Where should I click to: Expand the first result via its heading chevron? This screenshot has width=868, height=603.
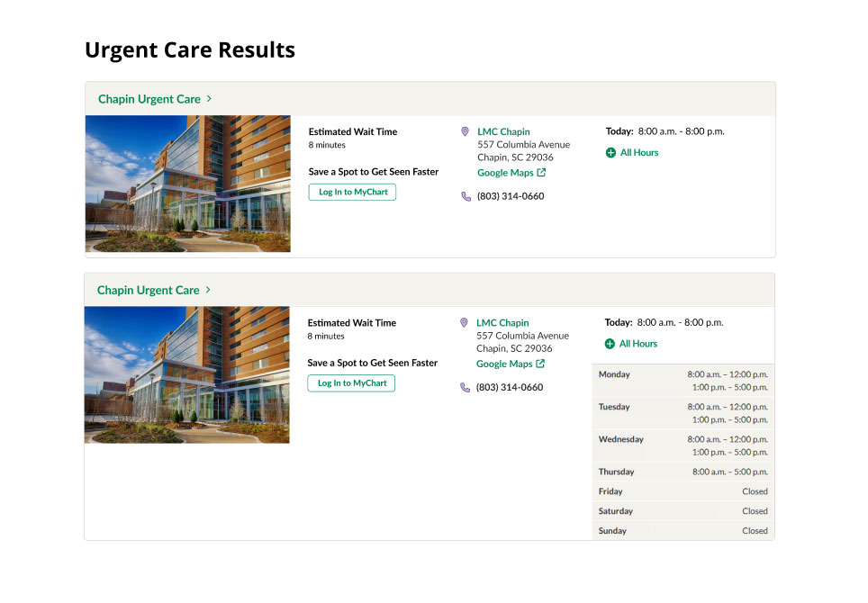click(209, 99)
